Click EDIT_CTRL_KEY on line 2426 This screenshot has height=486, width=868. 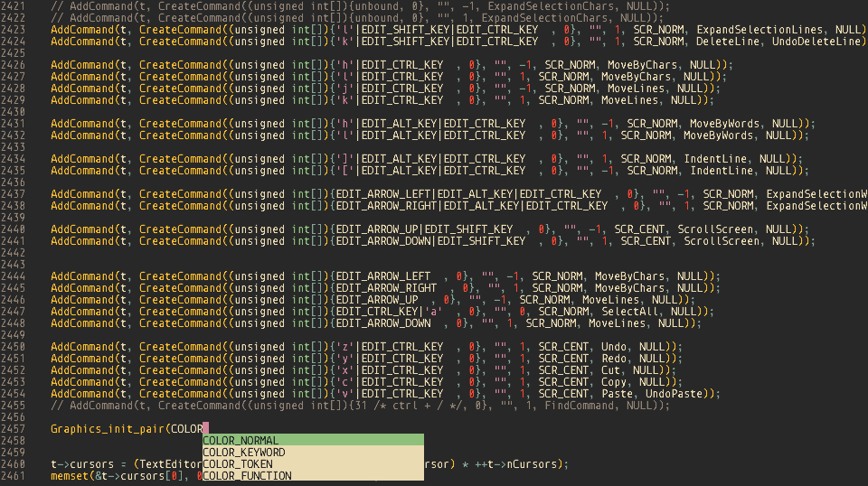click(x=402, y=65)
